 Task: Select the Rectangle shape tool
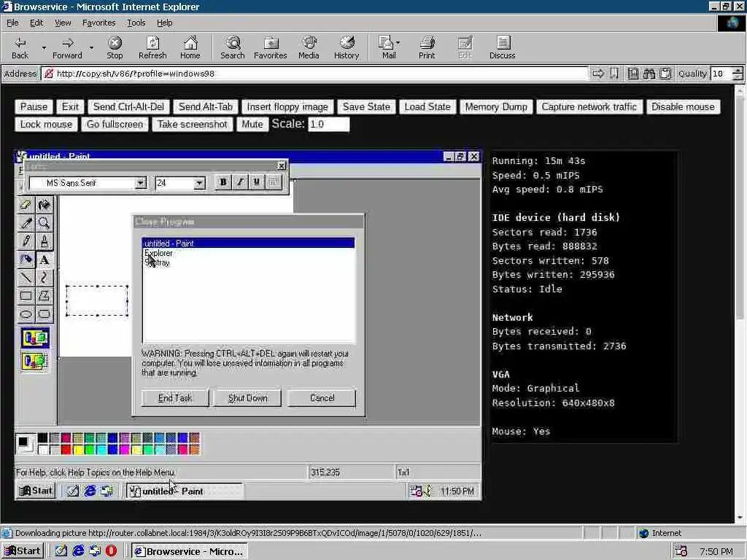(x=26, y=296)
